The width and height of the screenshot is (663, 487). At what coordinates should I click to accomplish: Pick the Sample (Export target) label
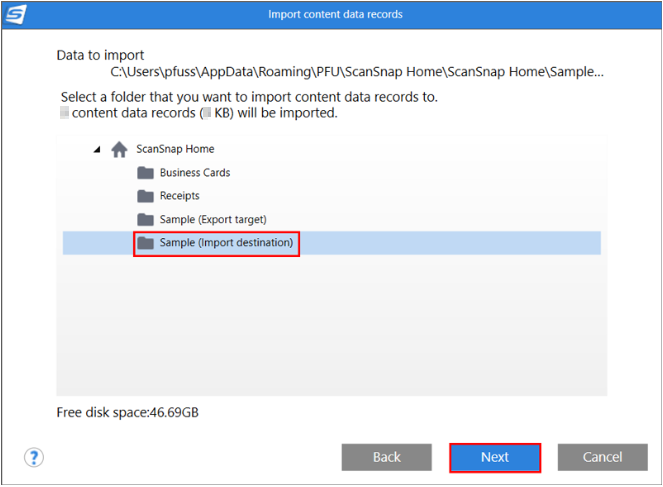(213, 219)
